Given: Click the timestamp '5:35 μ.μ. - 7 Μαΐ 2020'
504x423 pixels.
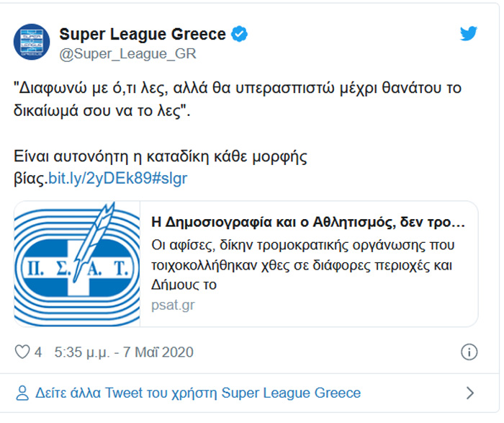Looking at the screenshot, I should click(123, 352).
